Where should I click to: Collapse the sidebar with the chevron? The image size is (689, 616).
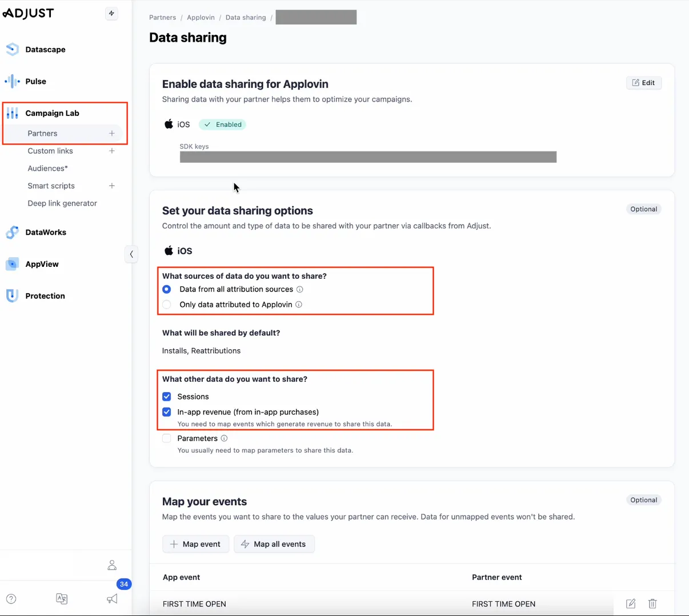[131, 254]
